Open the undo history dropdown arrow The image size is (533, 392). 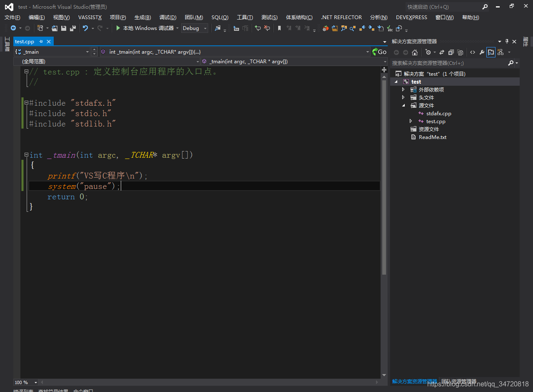coord(92,28)
